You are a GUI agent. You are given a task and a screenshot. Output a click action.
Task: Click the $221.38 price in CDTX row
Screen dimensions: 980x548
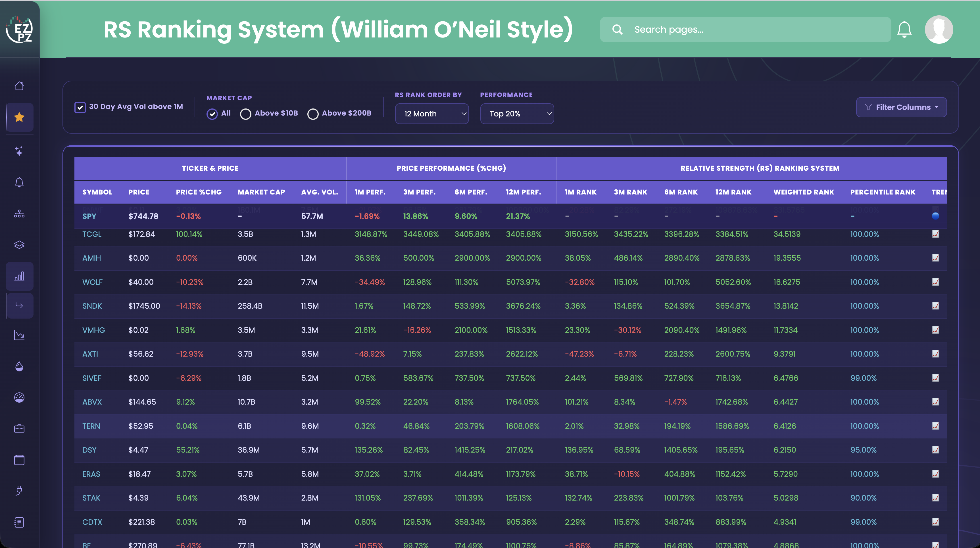tap(141, 522)
